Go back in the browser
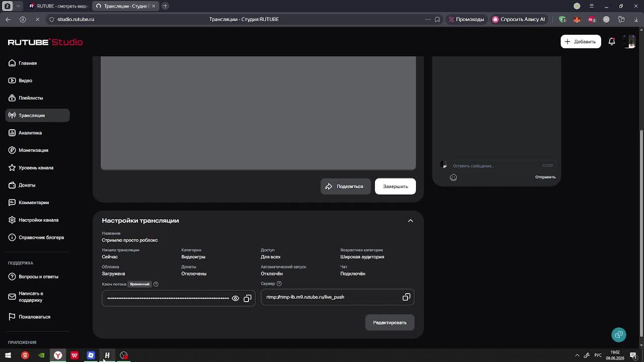The width and height of the screenshot is (644, 362). [x=8, y=19]
